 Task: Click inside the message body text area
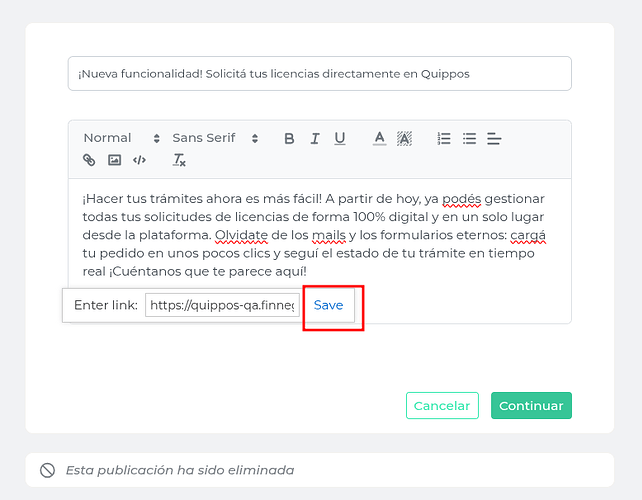pos(319,251)
